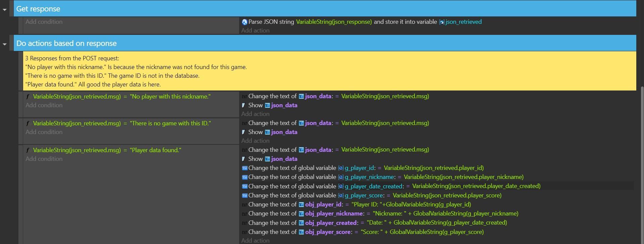644x244 pixels.
Task: Open the VariableString(json_retrieved.player_id) expression
Action: point(434,168)
